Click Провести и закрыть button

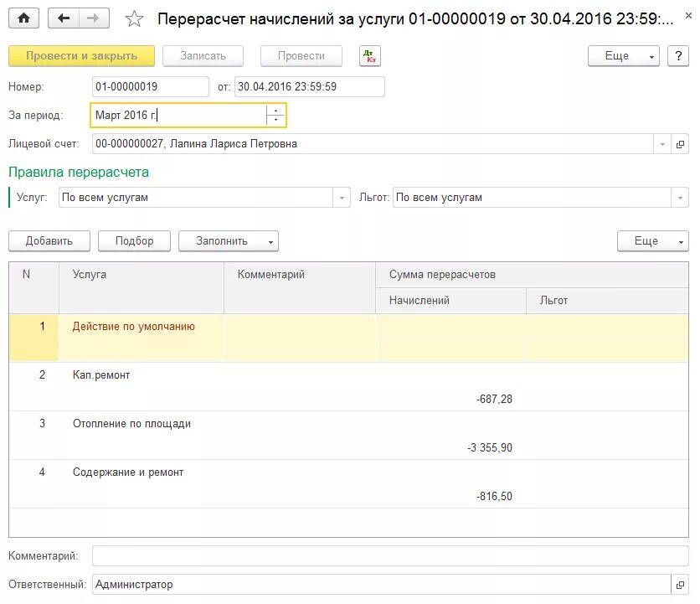[x=81, y=56]
